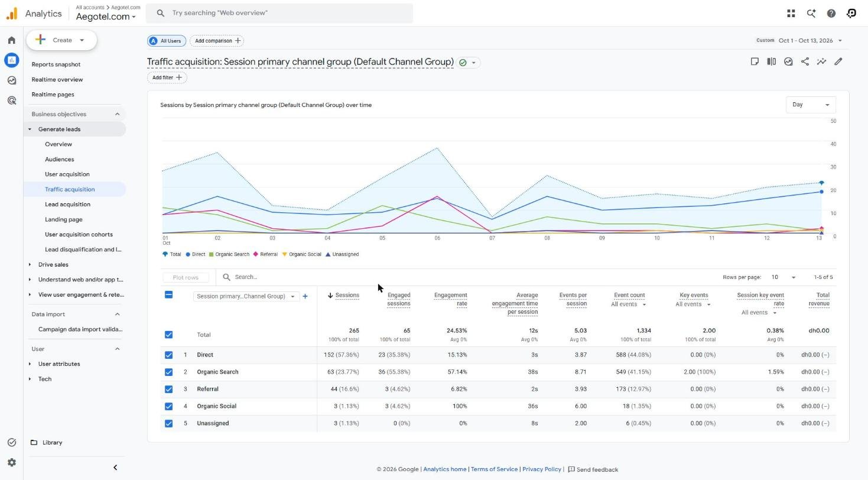Open the annotations note icon

[x=755, y=61]
